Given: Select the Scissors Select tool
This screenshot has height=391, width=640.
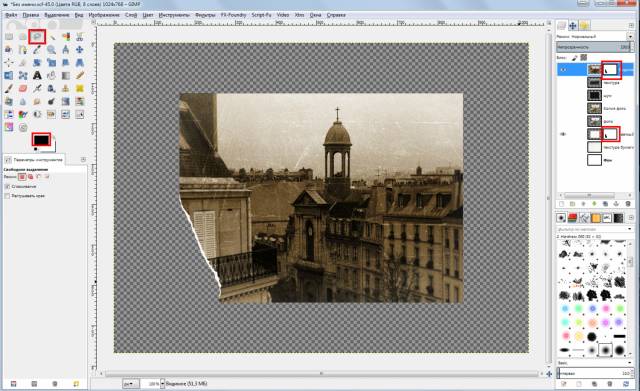Looking at the screenshot, I should [x=80, y=37].
